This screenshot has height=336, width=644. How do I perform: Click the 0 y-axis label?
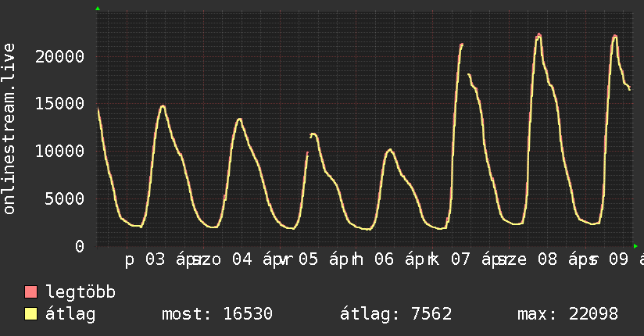(80, 246)
